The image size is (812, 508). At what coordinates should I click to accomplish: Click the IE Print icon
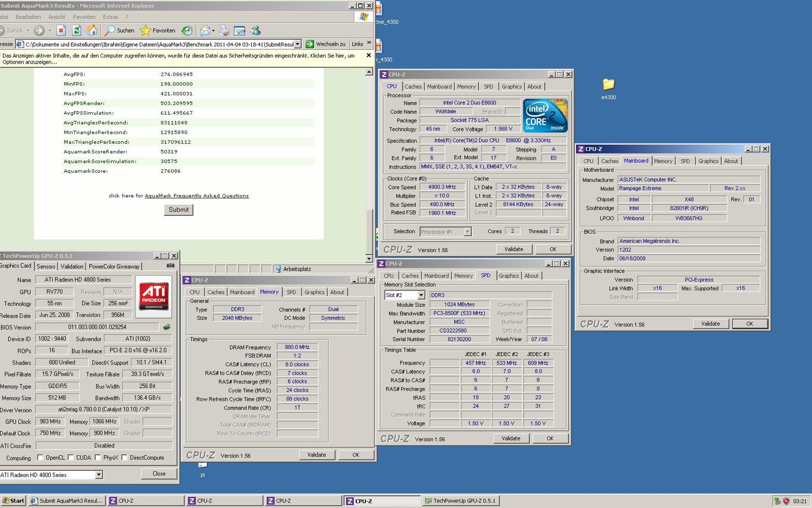[x=224, y=30]
